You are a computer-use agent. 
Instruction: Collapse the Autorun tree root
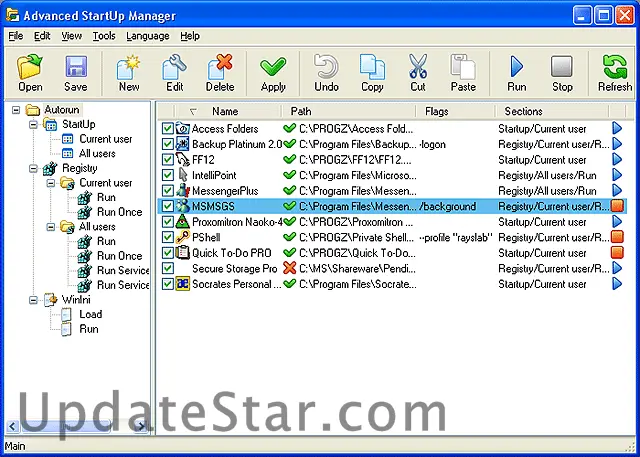pos(16,110)
